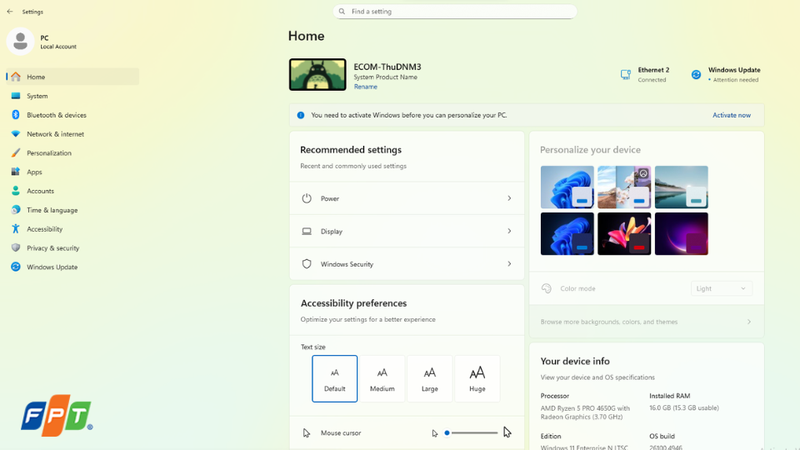The width and height of the screenshot is (800, 450).
Task: Click the small cursor icon beside slider
Action: click(x=435, y=433)
